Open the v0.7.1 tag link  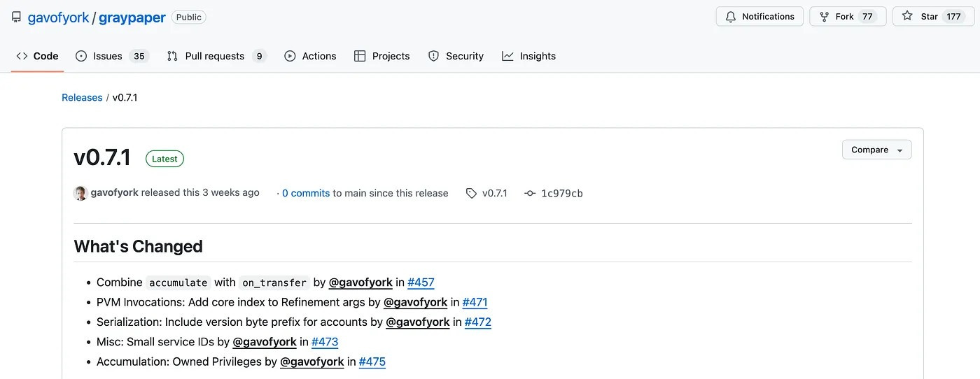495,193
